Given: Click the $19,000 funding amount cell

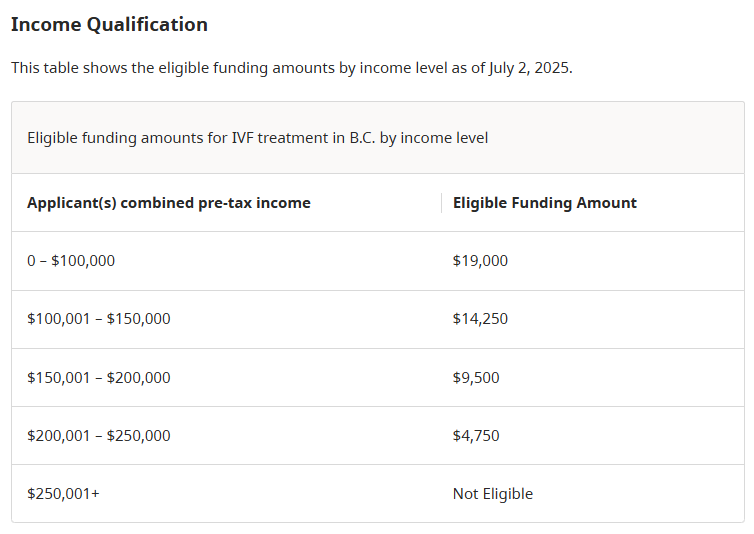Looking at the screenshot, I should click(x=480, y=261).
